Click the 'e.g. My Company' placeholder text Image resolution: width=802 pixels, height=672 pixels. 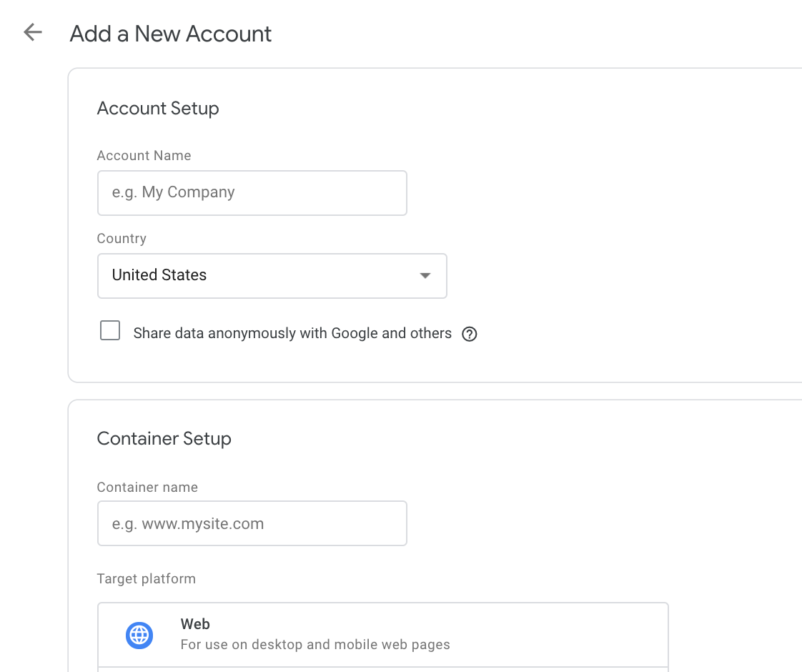coord(174,193)
